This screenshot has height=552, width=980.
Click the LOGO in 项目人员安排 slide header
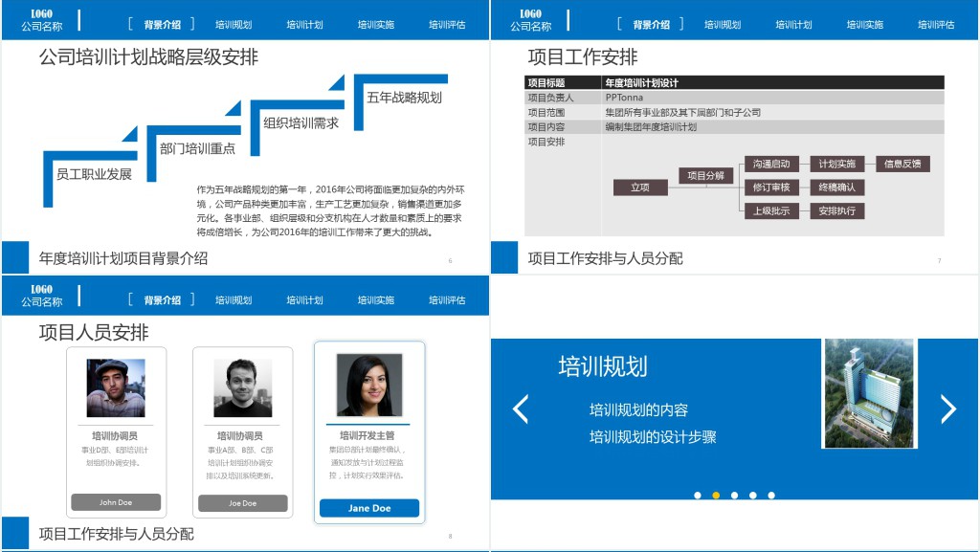tap(42, 289)
